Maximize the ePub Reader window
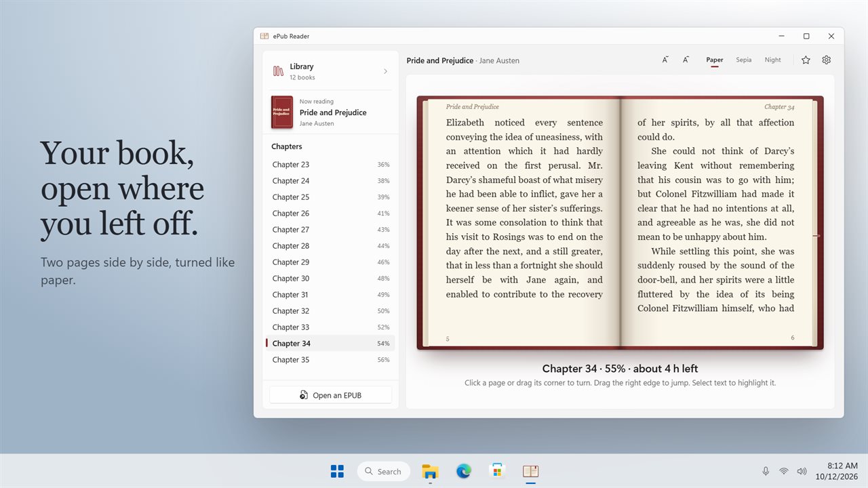 (806, 36)
